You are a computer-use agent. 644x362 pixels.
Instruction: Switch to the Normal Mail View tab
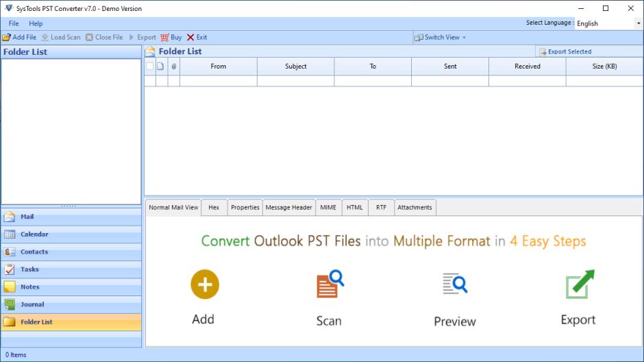[x=173, y=208]
